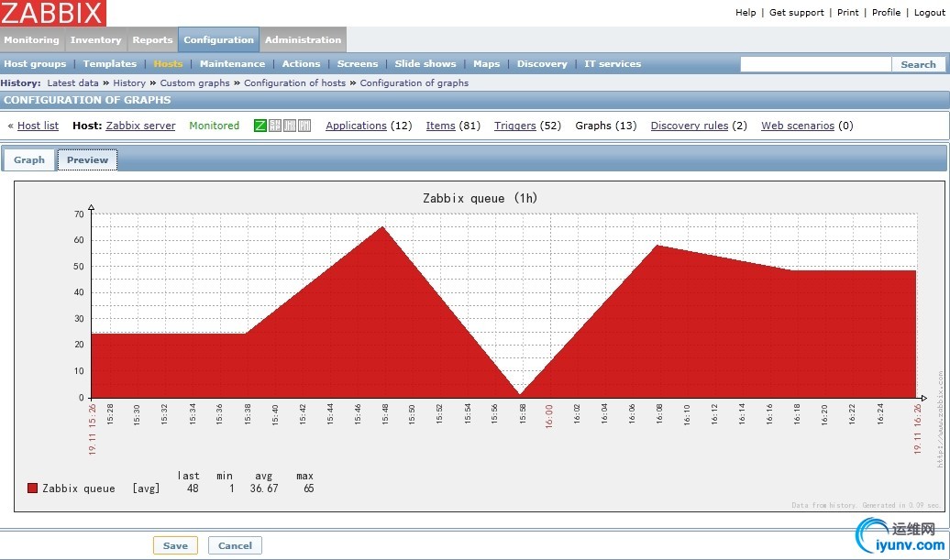Open the Configuration menu
The image size is (950, 560).
(219, 40)
